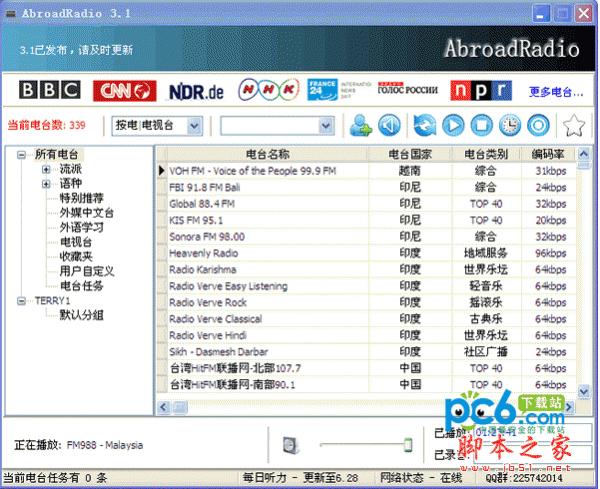
Task: Click the speaker mute icon
Action: point(389,125)
